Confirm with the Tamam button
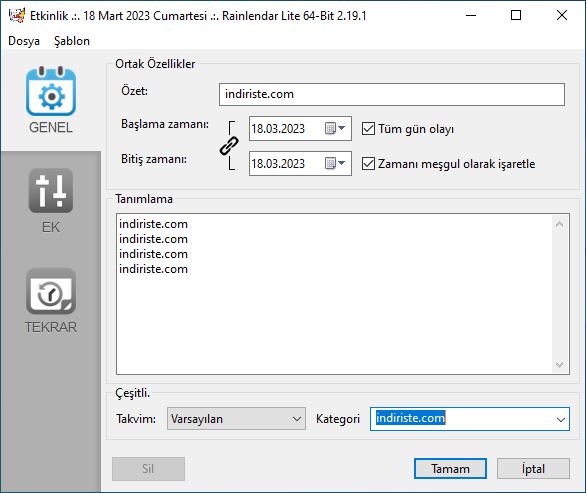Viewport: 586px width, 493px height. (450, 468)
